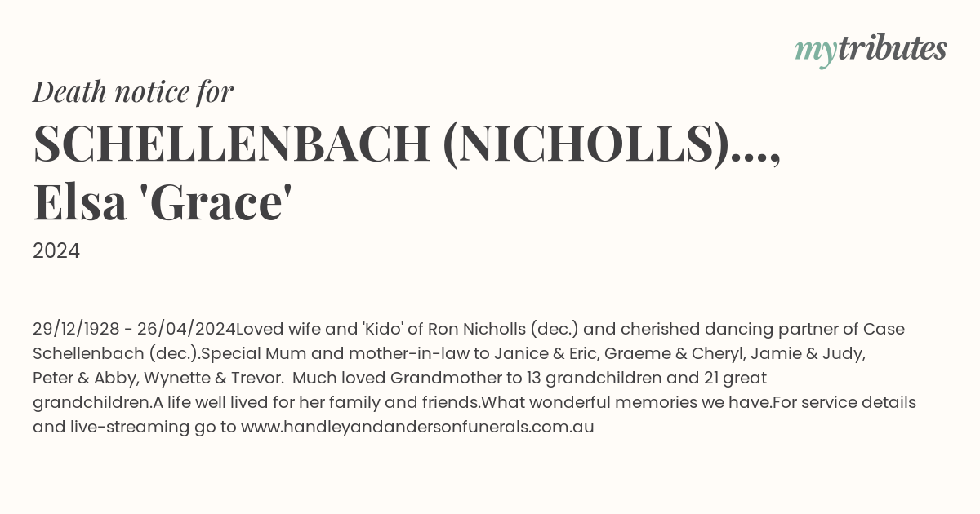
Task: Click 'A life well lived' sentence
Action: pos(316,403)
